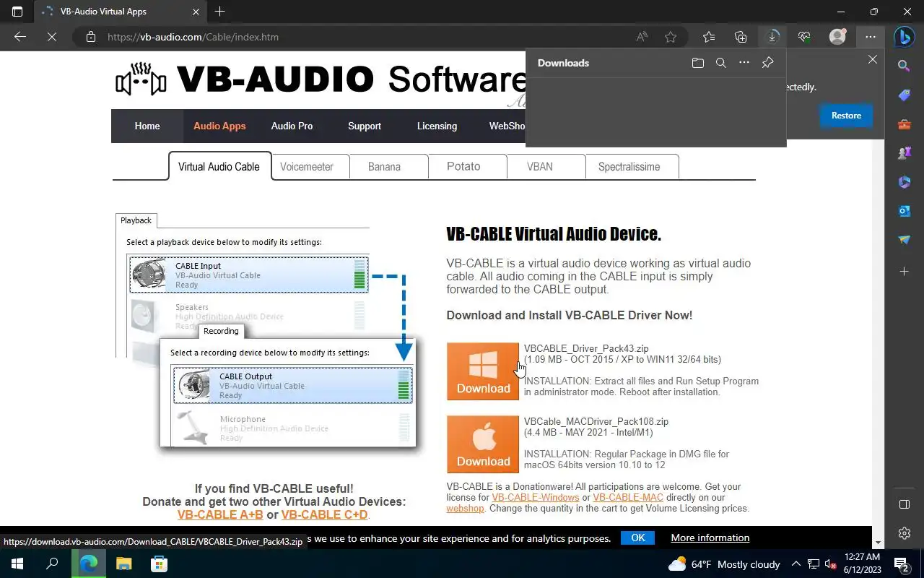This screenshot has height=578, width=924.
Task: Open Browser essentials heart icon
Action: coord(804,37)
